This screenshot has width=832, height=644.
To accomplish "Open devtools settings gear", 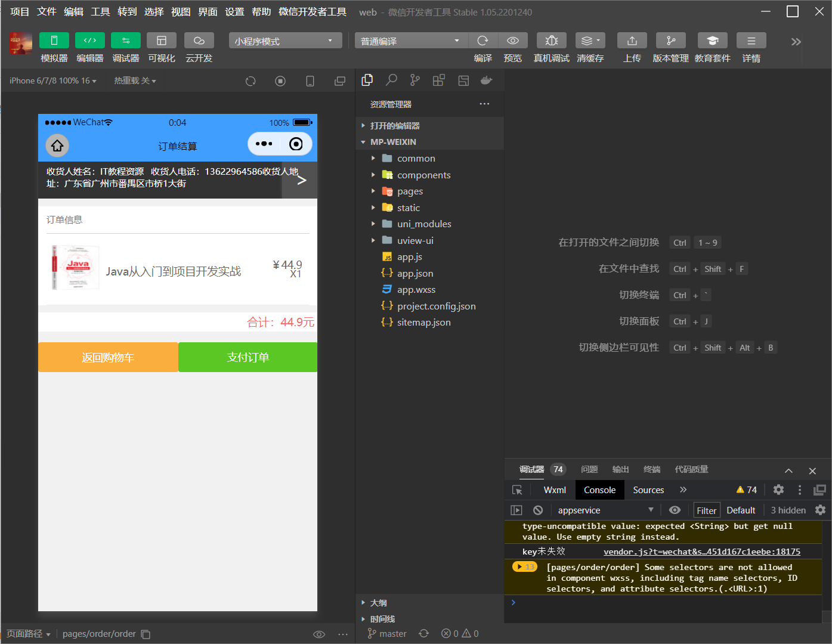I will click(778, 490).
